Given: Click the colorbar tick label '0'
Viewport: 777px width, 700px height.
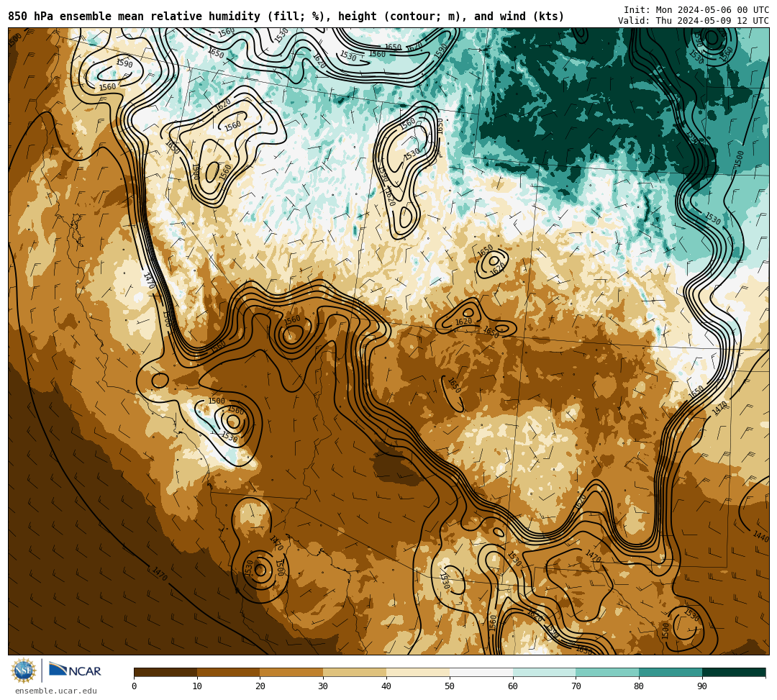Looking at the screenshot, I should coord(135,686).
